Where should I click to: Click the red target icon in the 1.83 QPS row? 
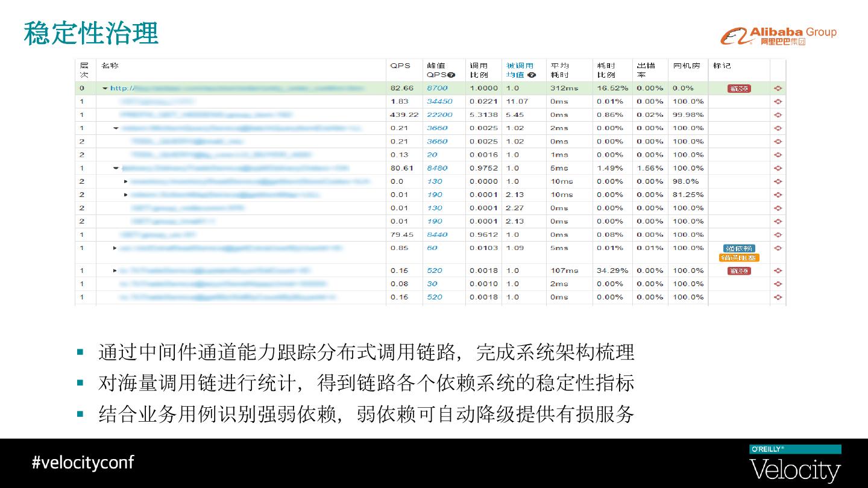[778, 102]
